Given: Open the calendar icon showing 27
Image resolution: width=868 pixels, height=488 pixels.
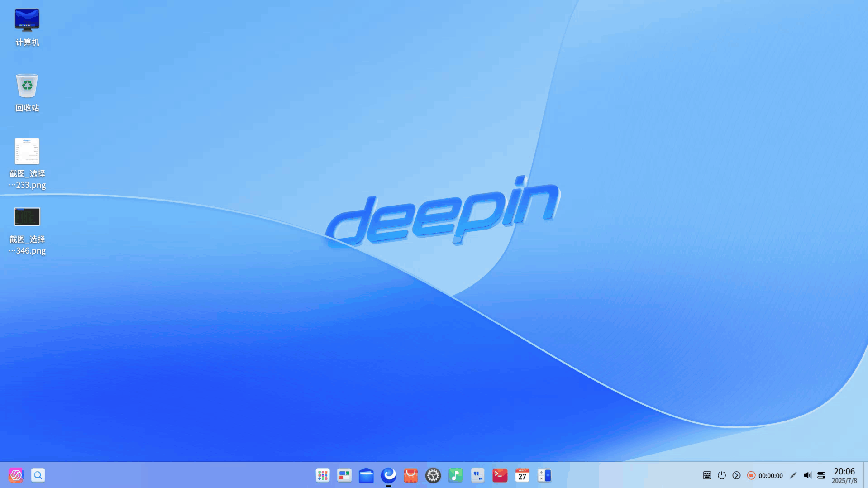Looking at the screenshot, I should (522, 475).
